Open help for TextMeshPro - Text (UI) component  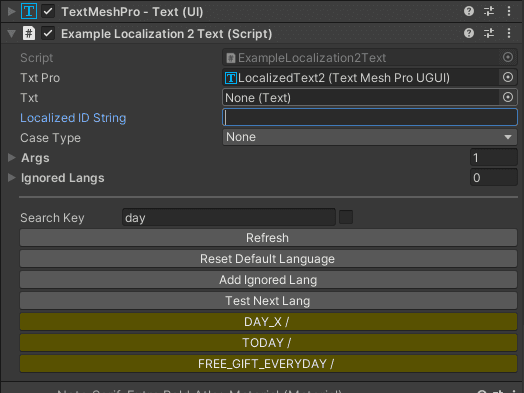(x=469, y=11)
